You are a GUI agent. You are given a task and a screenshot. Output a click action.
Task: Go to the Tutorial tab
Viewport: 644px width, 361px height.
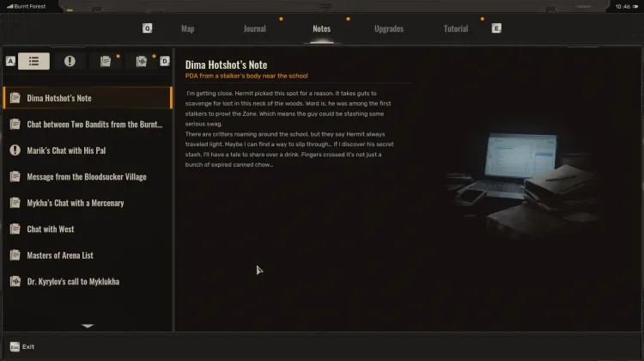click(x=455, y=28)
